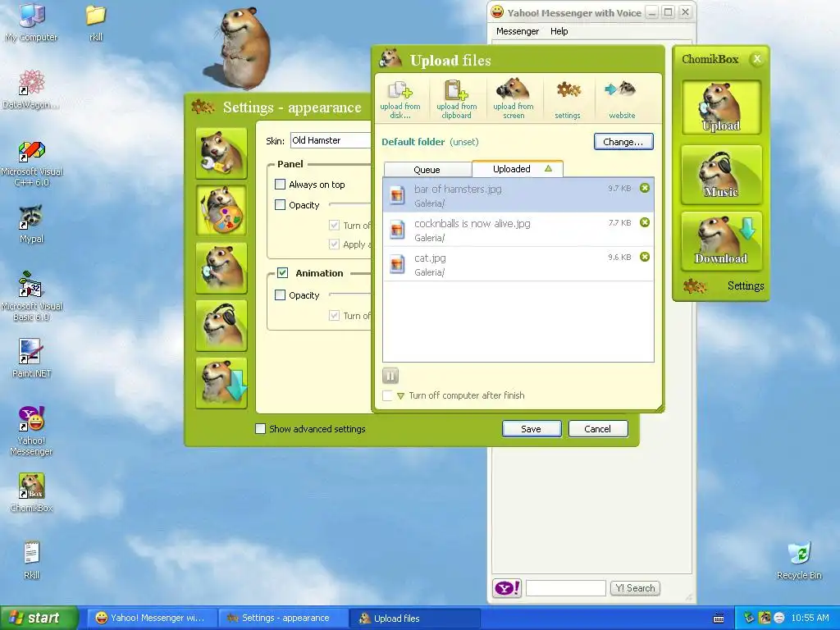The image size is (840, 630).
Task: Click Cancel in Settings window
Action: [x=598, y=428]
